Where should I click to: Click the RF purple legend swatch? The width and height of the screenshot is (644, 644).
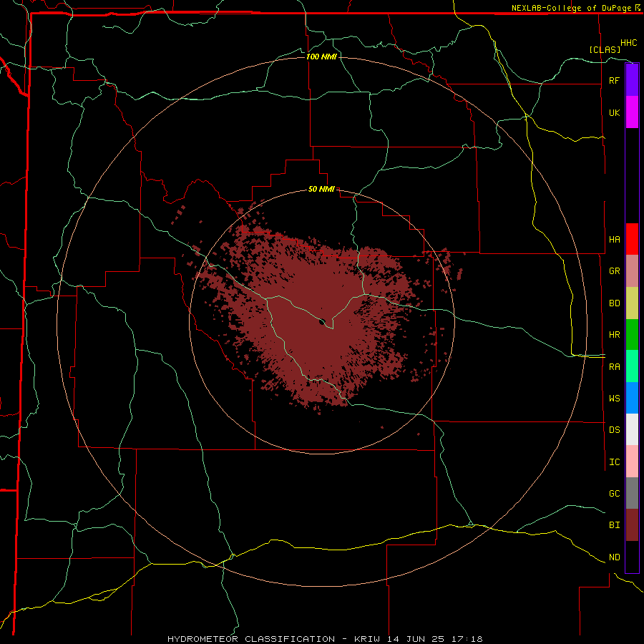pos(632,80)
